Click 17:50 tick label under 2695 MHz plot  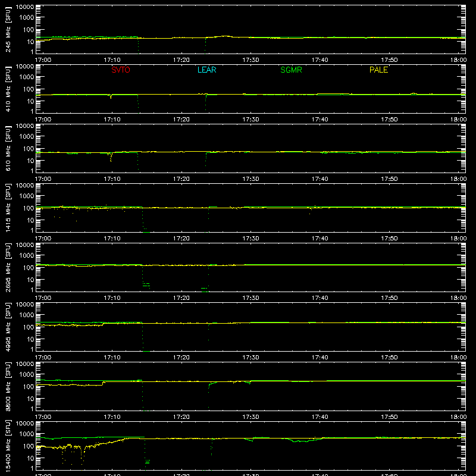point(389,298)
